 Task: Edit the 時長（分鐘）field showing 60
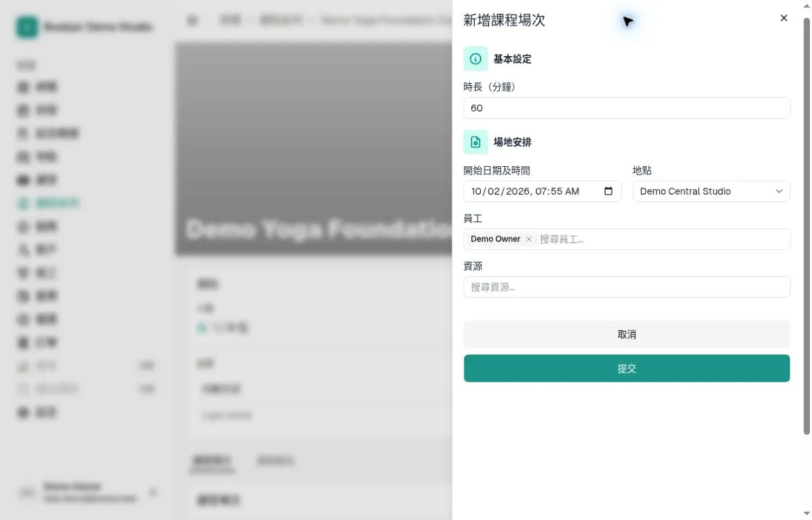coord(626,108)
